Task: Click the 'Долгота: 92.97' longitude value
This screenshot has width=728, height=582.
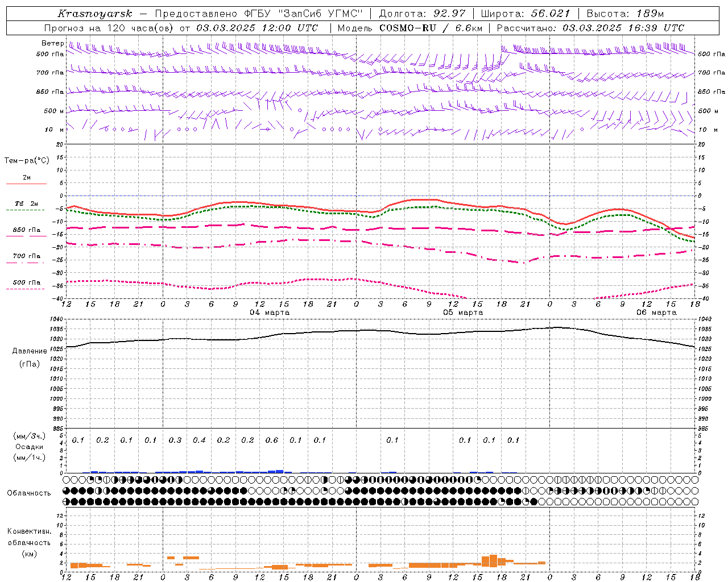Action: pyautogui.click(x=422, y=14)
